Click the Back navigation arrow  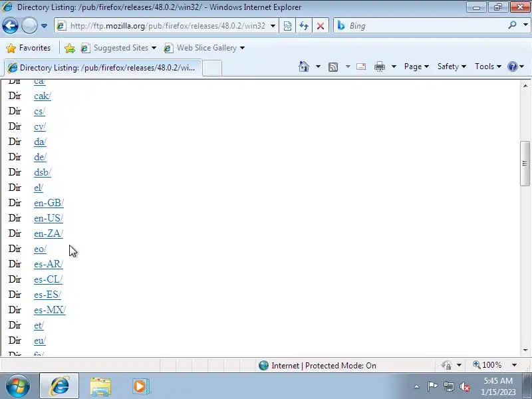click(10, 25)
